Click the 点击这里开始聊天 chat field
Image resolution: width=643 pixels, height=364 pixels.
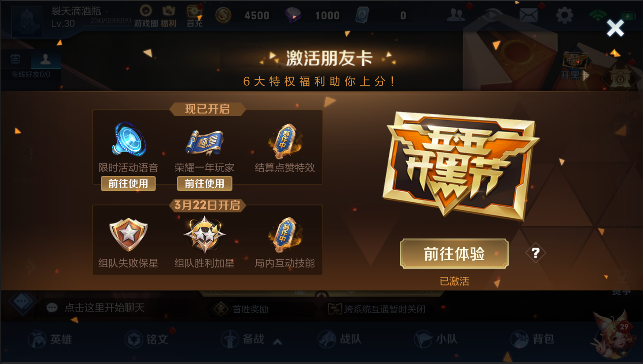(105, 307)
